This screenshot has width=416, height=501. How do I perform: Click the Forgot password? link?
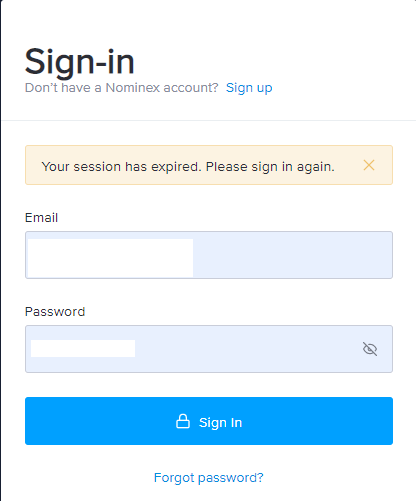209,478
